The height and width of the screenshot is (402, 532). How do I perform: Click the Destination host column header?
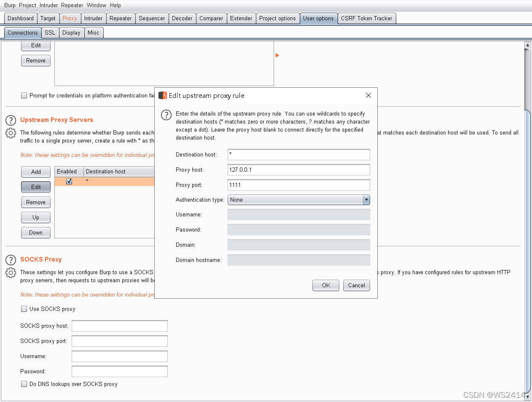(119, 171)
